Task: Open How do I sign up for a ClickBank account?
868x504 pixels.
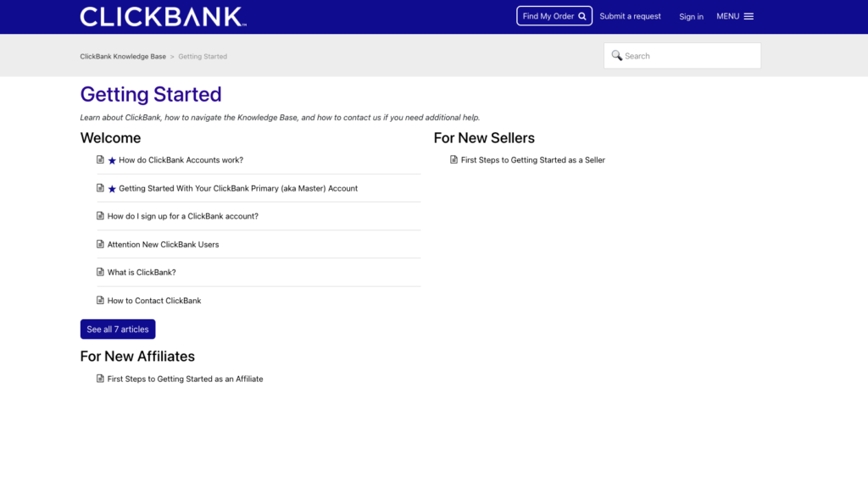Action: 183,216
